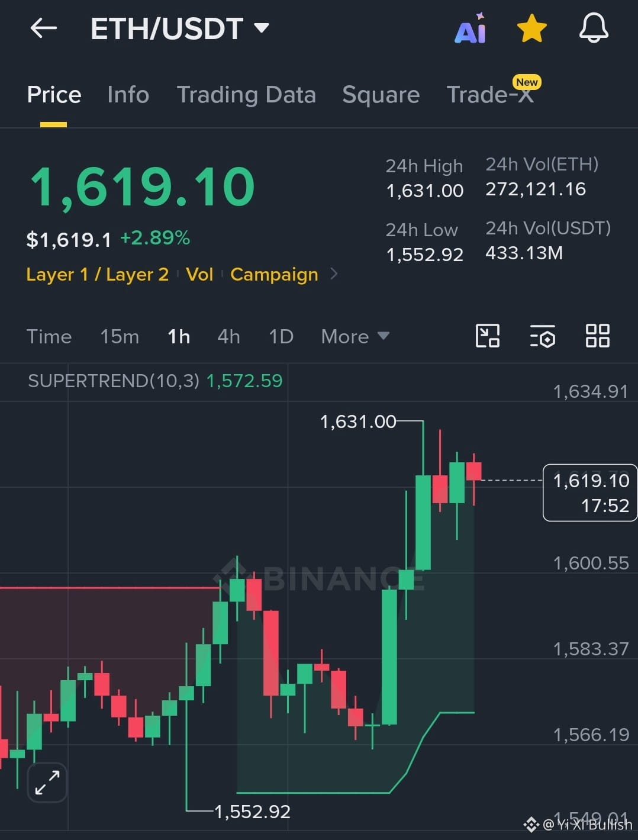Select the axis price label 1,634.91
Viewport: 638px width, 840px height.
point(590,391)
